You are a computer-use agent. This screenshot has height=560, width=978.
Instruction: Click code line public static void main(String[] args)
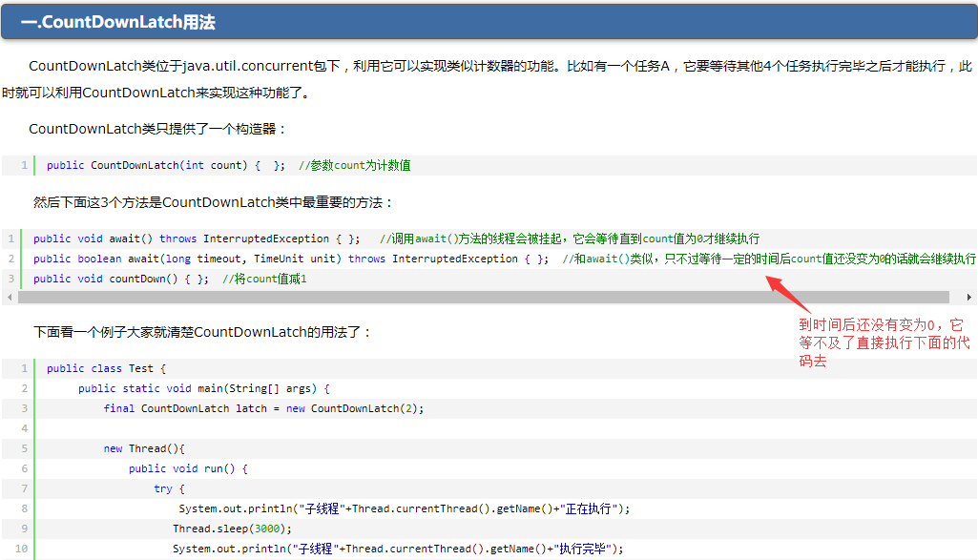(204, 388)
